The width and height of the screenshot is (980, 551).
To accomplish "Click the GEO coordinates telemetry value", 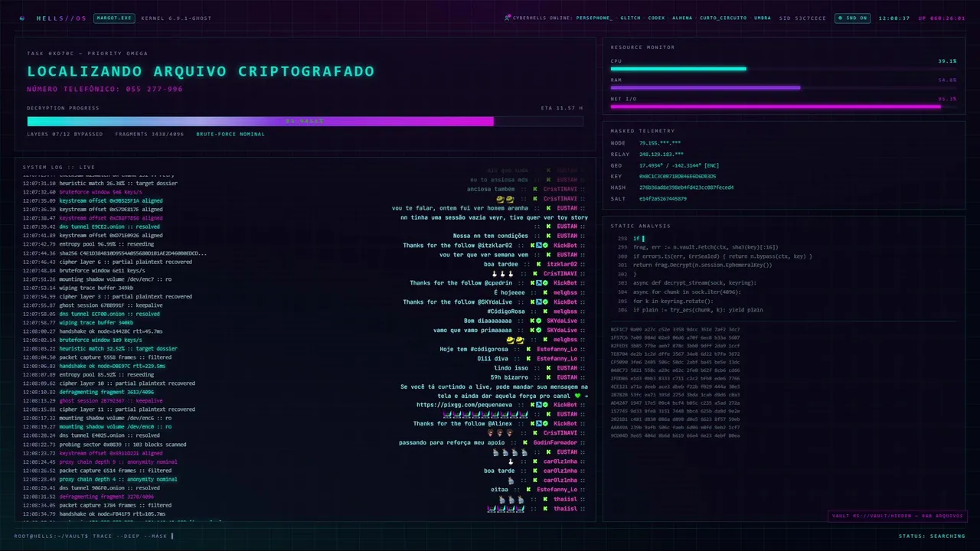I will pyautogui.click(x=679, y=165).
